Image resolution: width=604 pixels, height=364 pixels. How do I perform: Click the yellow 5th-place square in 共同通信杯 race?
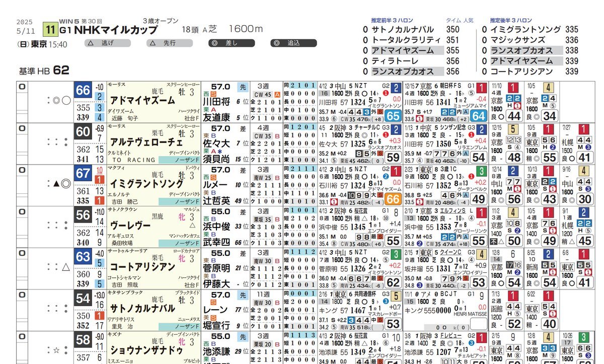click(x=396, y=297)
